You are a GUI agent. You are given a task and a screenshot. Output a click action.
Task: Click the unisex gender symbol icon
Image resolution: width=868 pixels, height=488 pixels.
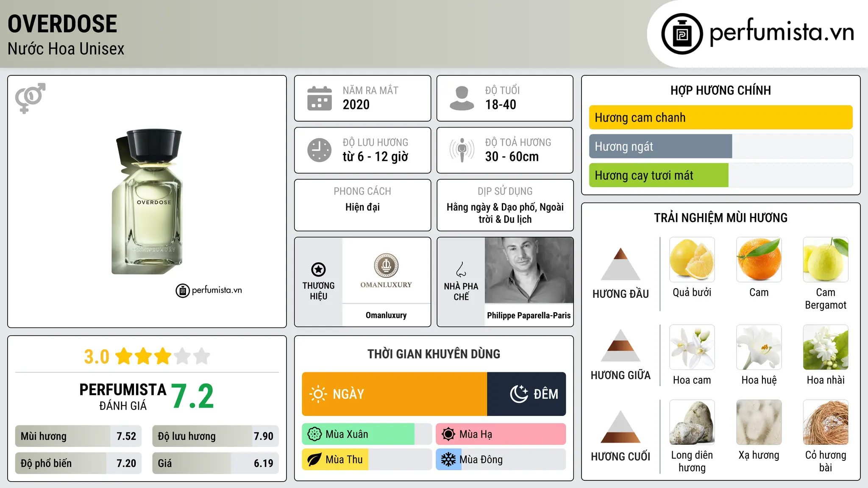(30, 98)
